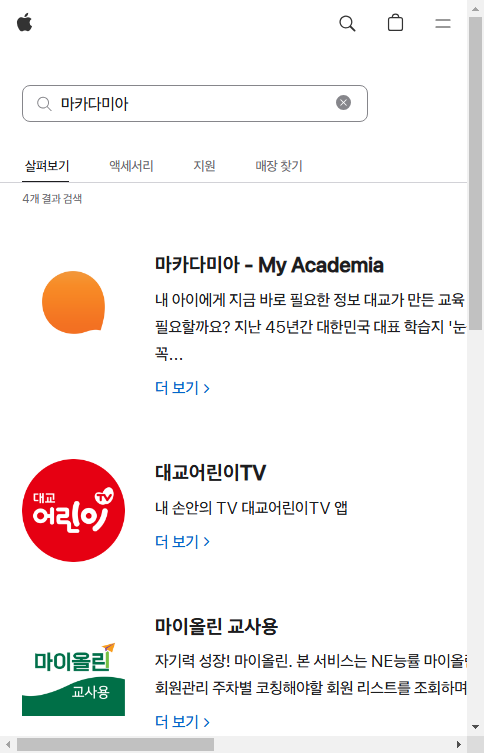Open the 마카다미아 - My Academia title
484x753 pixels.
tap(269, 265)
